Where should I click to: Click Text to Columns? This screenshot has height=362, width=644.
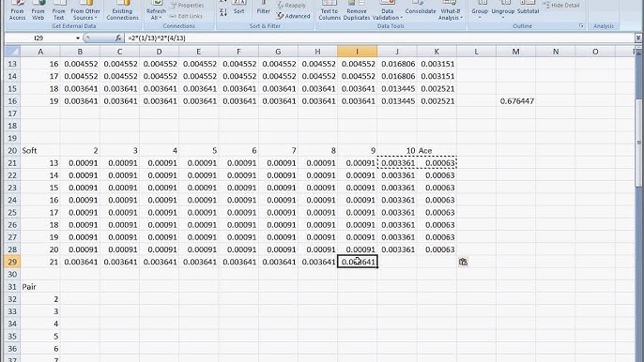(330, 10)
